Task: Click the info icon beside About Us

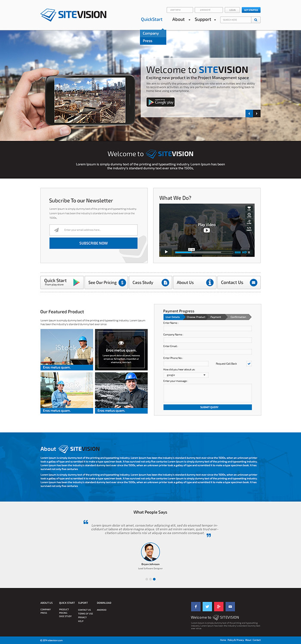Action: tap(210, 283)
